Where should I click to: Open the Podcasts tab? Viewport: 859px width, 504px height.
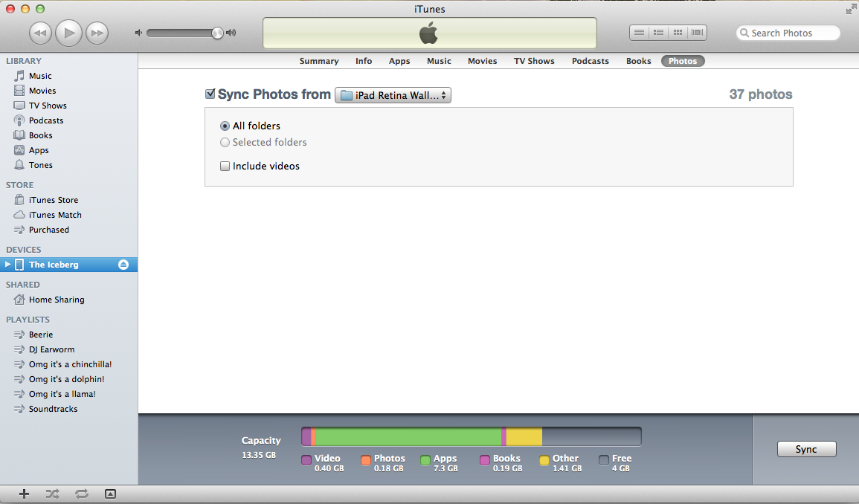tap(590, 61)
